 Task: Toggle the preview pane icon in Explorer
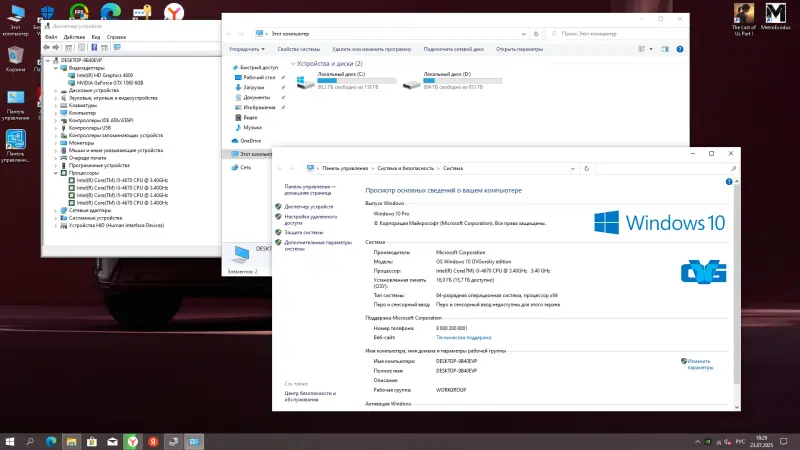point(665,49)
